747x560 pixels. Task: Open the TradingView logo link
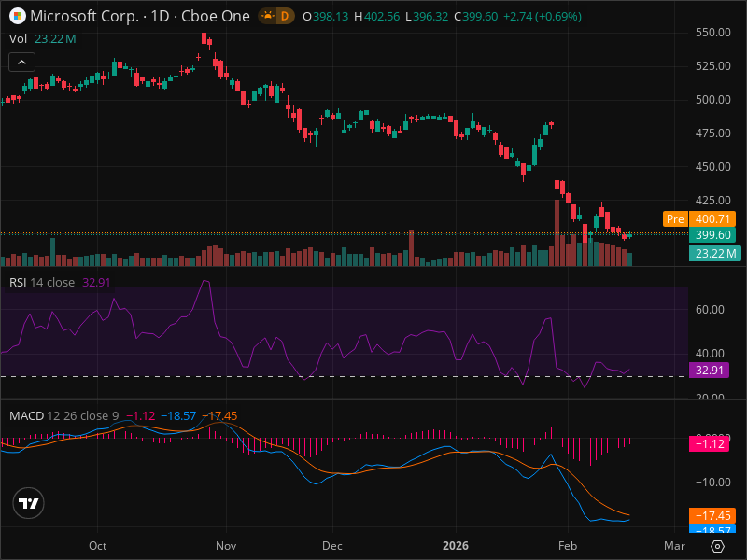coord(29,503)
